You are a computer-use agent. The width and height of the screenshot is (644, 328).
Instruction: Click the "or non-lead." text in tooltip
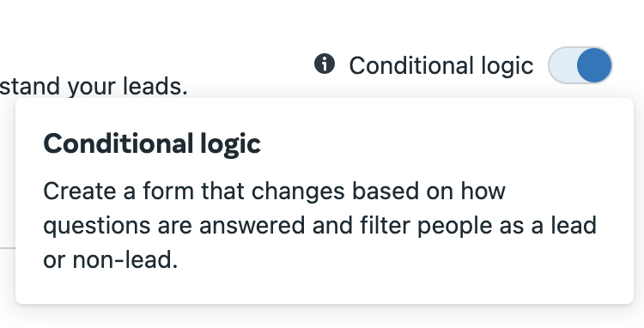tap(111, 260)
